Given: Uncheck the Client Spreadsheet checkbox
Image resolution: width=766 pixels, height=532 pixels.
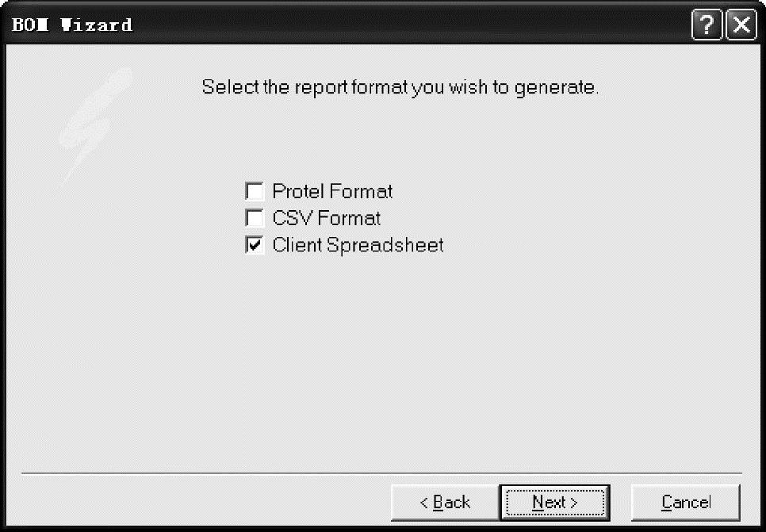Looking at the screenshot, I should pos(255,246).
